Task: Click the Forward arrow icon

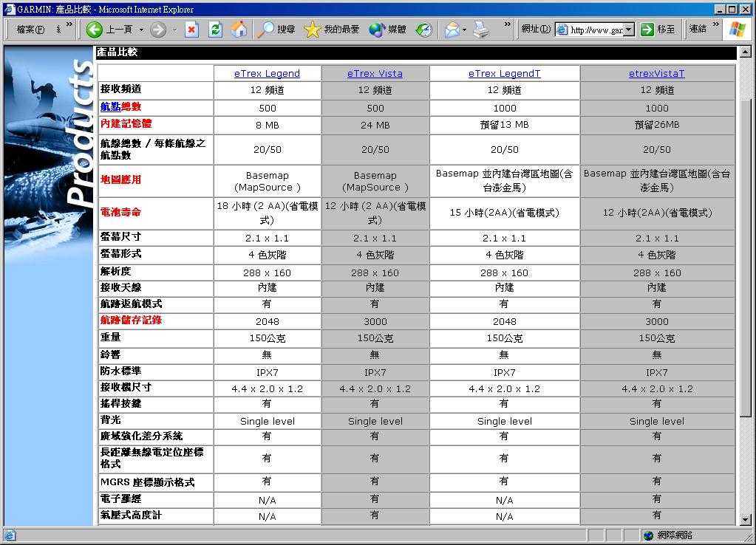Action: 157,30
